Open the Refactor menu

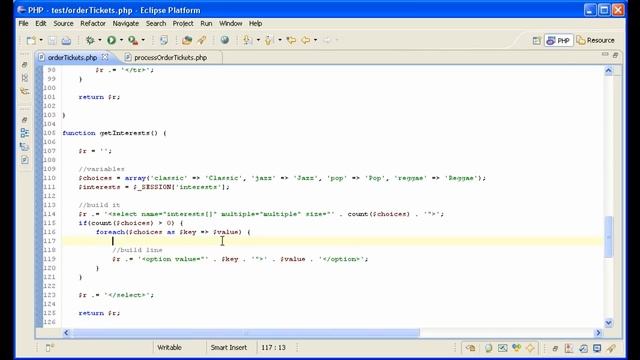click(93, 23)
